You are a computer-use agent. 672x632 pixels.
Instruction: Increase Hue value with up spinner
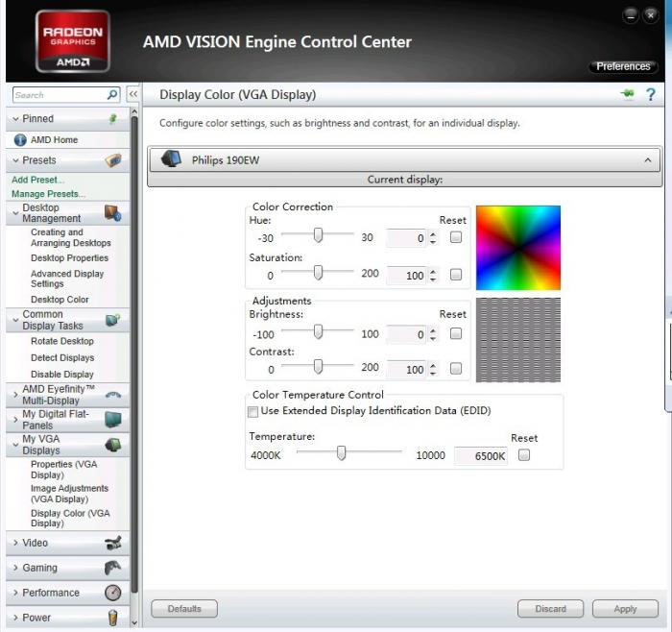click(433, 234)
